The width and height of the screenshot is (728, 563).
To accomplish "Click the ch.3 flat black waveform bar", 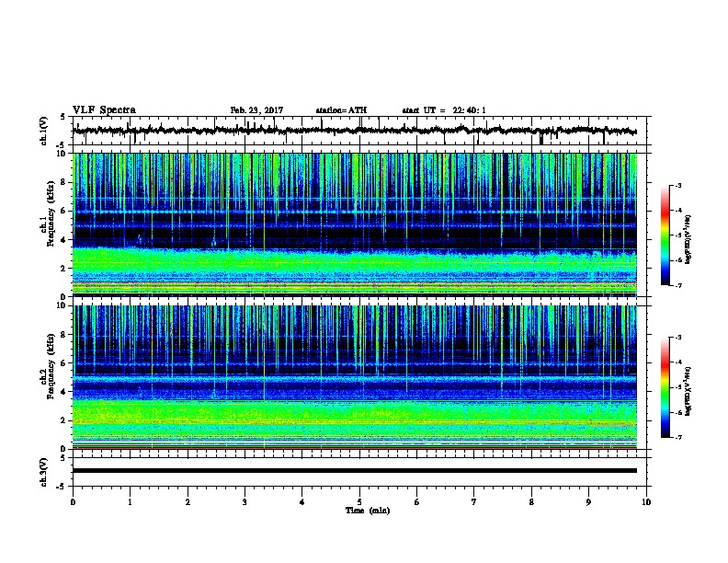I will (x=354, y=471).
